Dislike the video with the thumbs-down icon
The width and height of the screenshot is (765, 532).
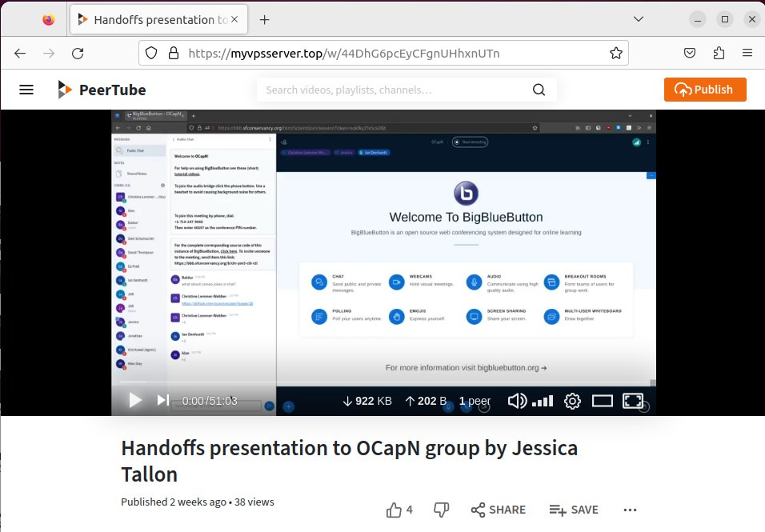point(441,509)
